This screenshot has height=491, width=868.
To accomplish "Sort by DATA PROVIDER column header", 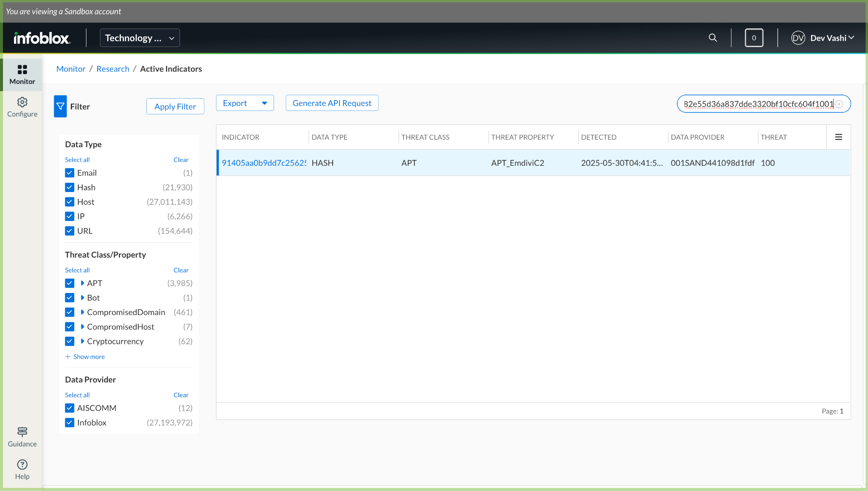I will point(697,137).
